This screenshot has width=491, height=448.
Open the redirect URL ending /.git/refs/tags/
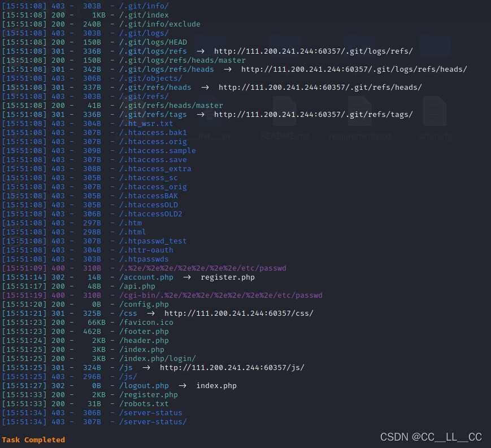(x=314, y=115)
